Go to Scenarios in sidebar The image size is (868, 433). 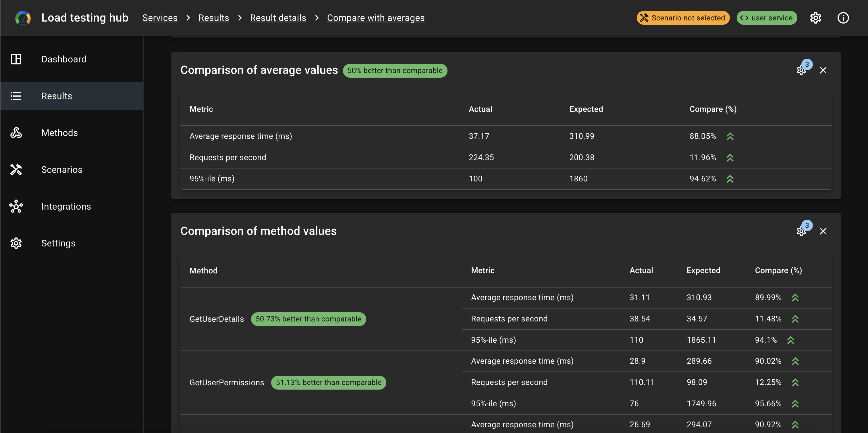click(x=72, y=169)
